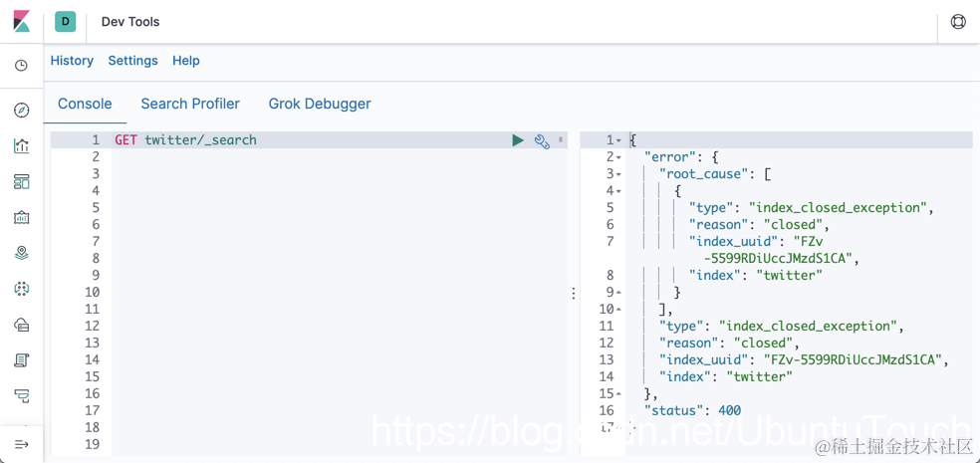Screen dimensions: 980x463
Task: Open Visualize chart icon
Action: click(x=21, y=146)
